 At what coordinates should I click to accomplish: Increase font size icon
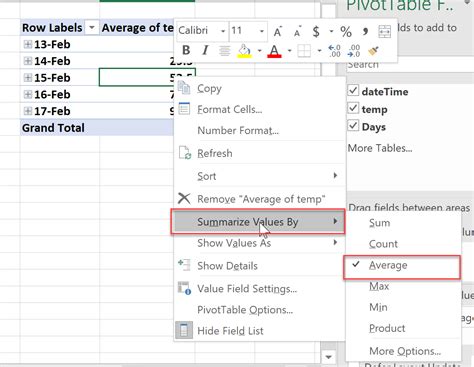(x=277, y=31)
